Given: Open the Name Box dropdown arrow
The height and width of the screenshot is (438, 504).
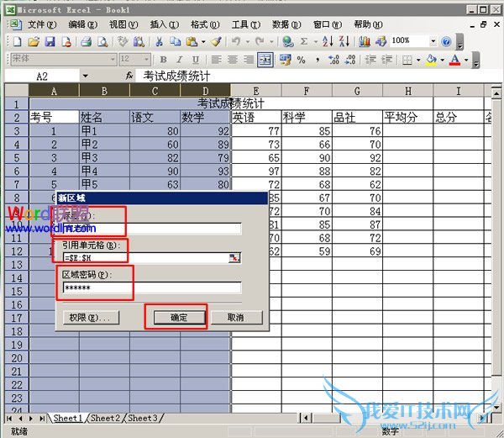Looking at the screenshot, I should tap(85, 77).
